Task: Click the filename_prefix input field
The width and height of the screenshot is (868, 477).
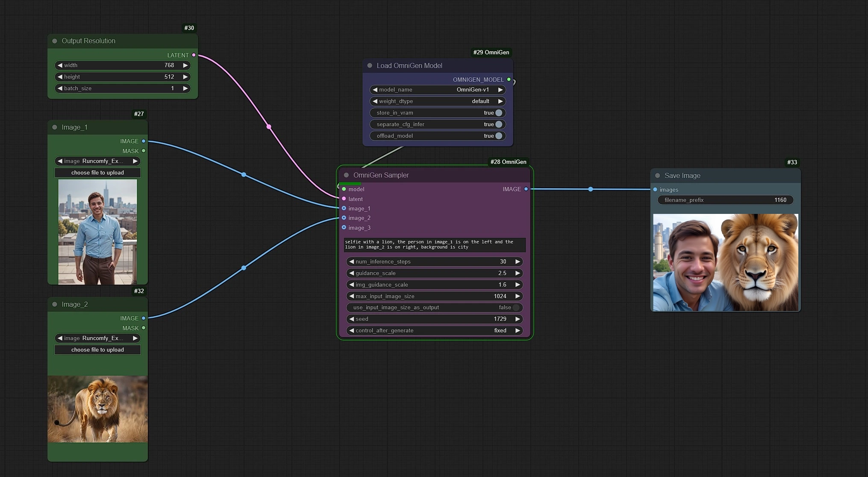Action: tap(725, 200)
